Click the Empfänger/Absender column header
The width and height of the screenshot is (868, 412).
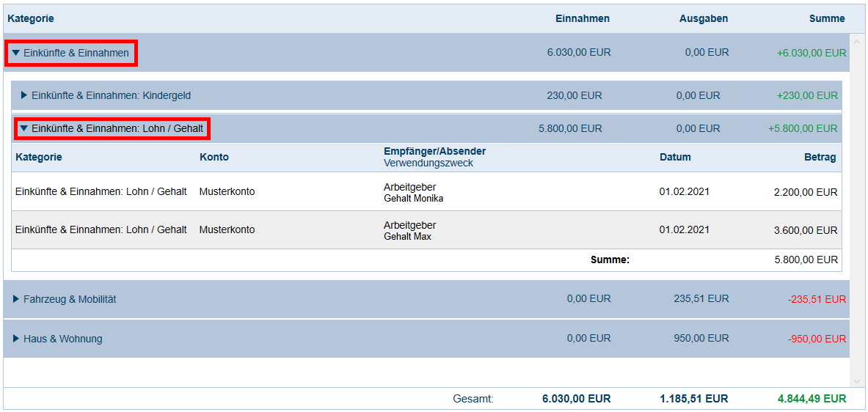[x=434, y=151]
